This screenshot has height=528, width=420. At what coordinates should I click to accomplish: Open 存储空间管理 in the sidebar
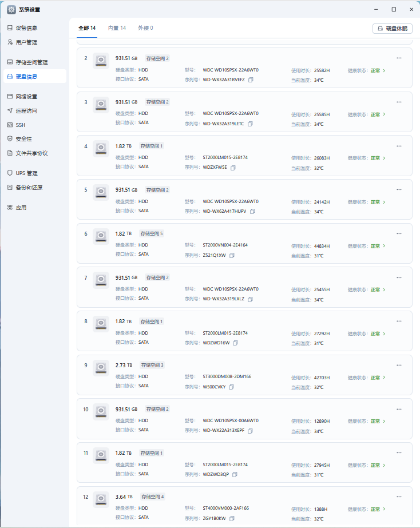31,62
